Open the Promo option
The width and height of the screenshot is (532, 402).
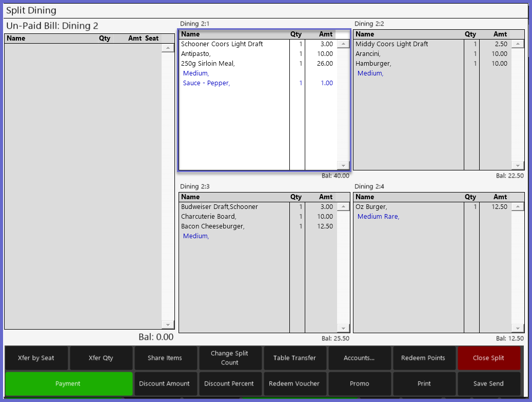[359, 384]
